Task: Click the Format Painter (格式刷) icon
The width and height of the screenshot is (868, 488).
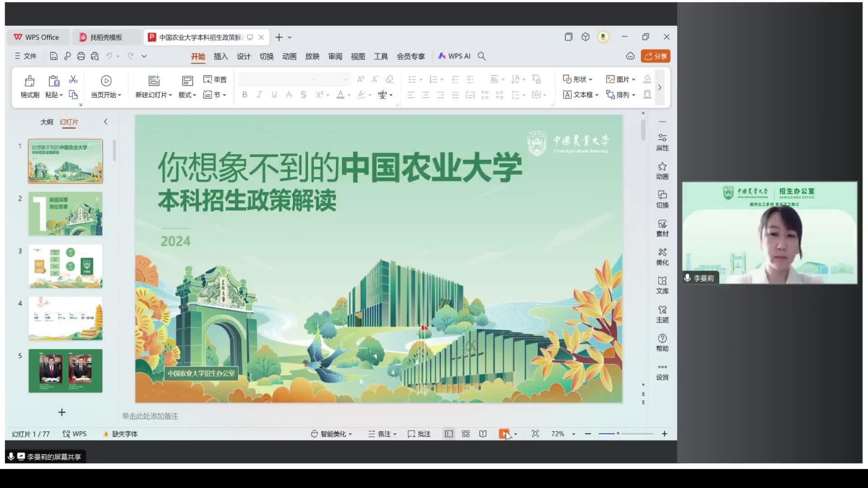Action: click(30, 81)
